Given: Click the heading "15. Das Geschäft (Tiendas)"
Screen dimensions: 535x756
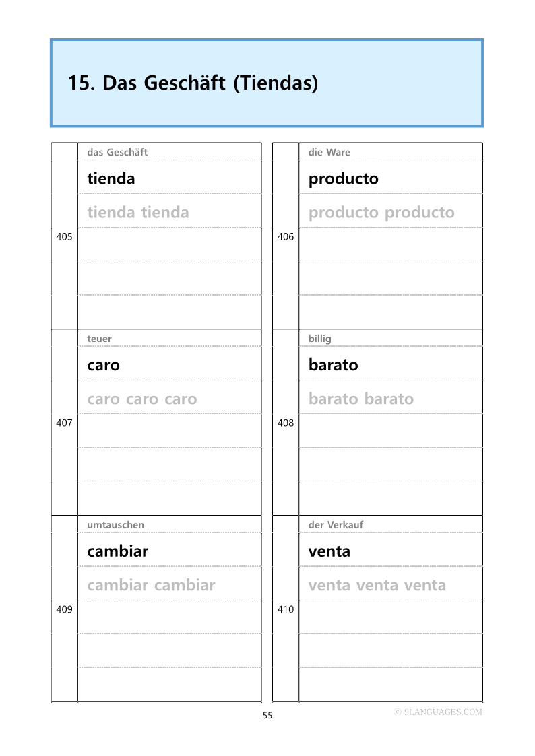Looking at the screenshot, I should click(x=193, y=83).
